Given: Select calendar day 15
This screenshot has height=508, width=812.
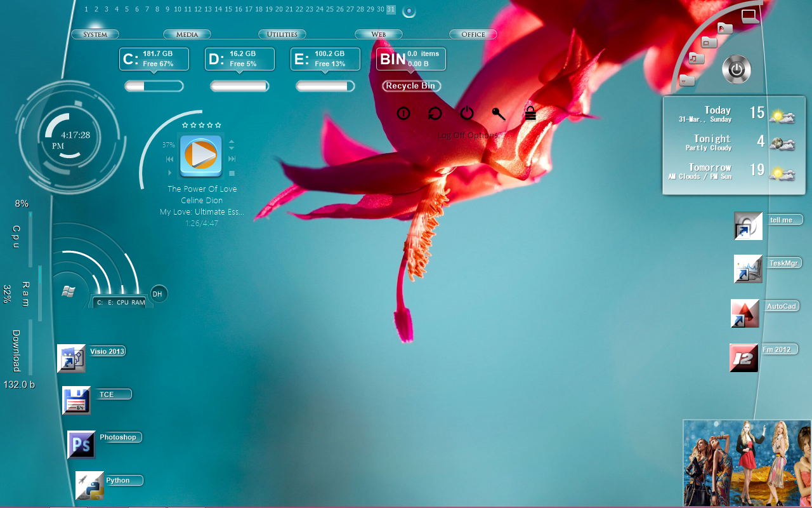Looking at the screenshot, I should coord(228,10).
